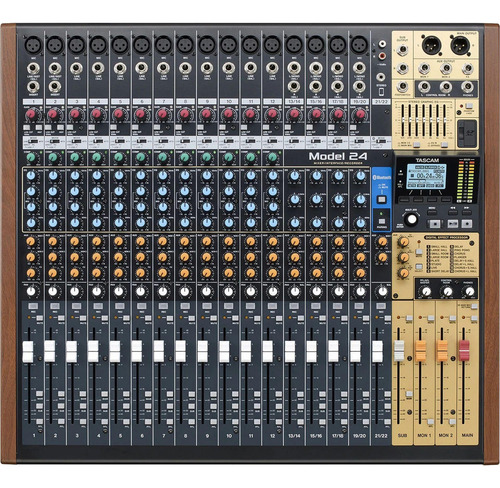Click the Record transport button
The width and height of the screenshot is (500, 488).
point(467,224)
